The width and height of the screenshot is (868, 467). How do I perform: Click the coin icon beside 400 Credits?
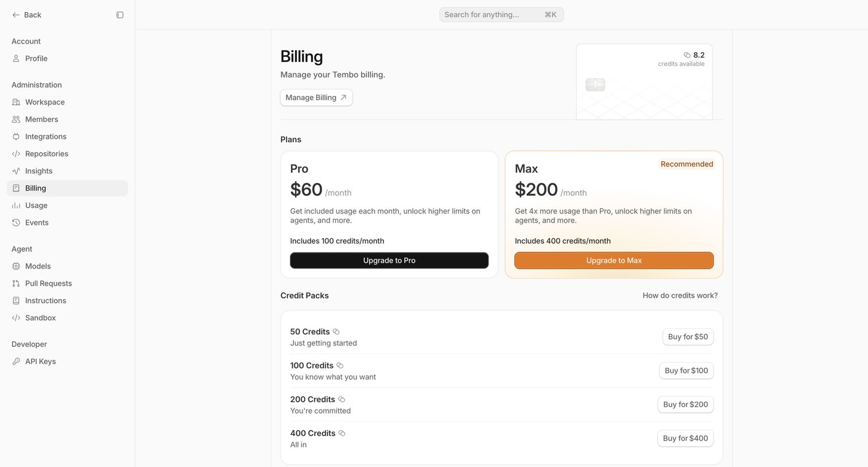[x=342, y=433]
